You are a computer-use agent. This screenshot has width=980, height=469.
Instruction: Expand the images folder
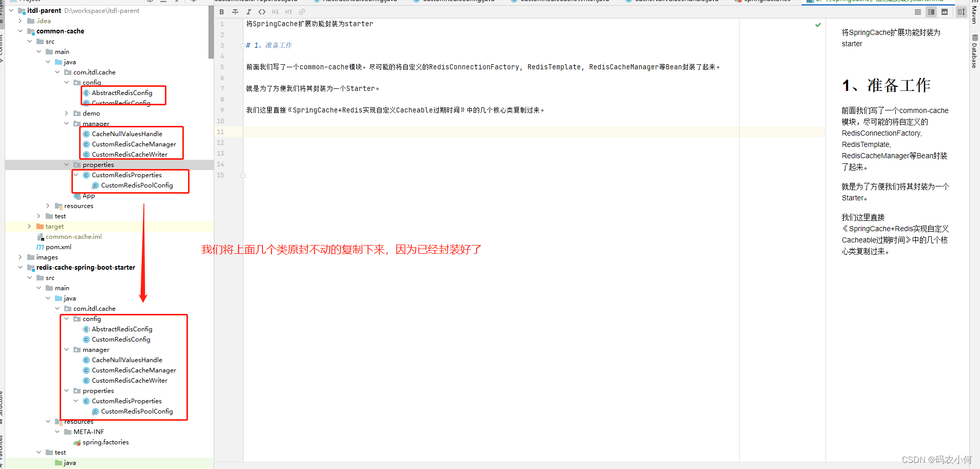20,257
